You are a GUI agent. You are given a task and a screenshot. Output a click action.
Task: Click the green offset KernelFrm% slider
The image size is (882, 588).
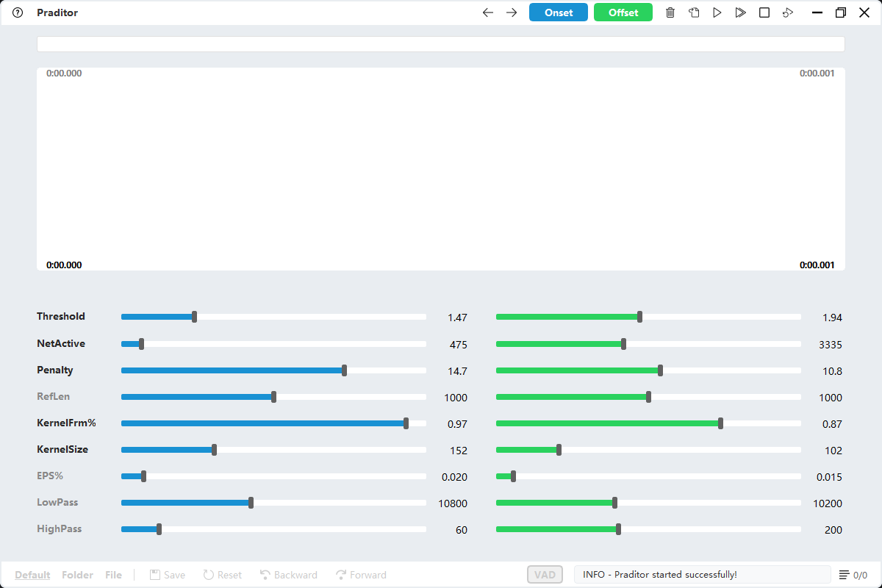[648, 423]
